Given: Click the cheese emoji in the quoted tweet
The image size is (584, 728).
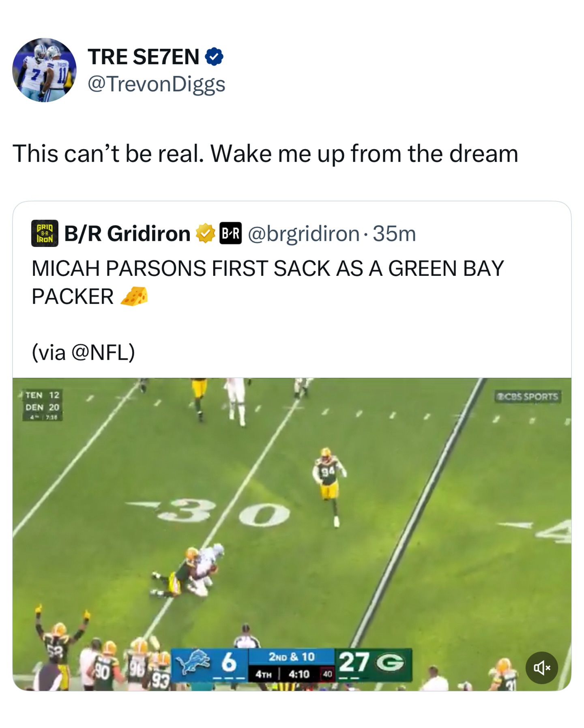Looking at the screenshot, I should (134, 296).
